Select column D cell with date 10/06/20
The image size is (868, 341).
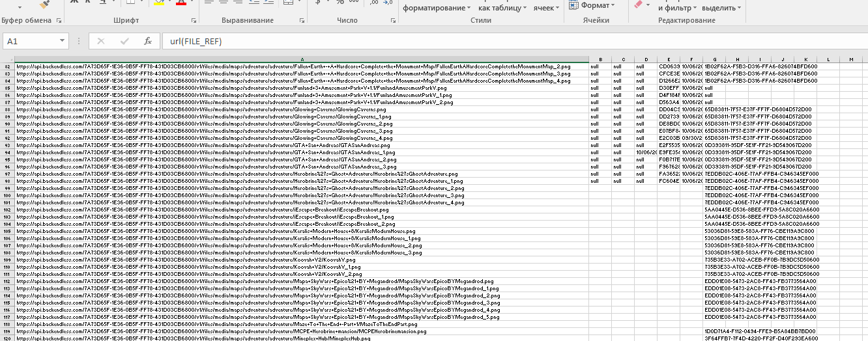pyautogui.click(x=646, y=152)
